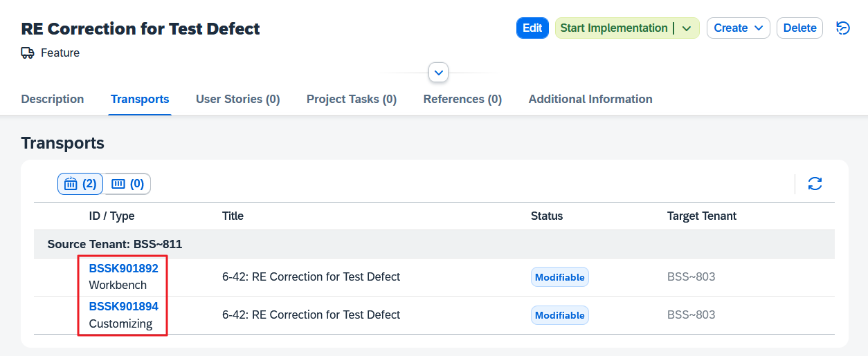Image resolution: width=868 pixels, height=356 pixels.
Task: Click the history restore icon beside Delete
Action: click(842, 28)
